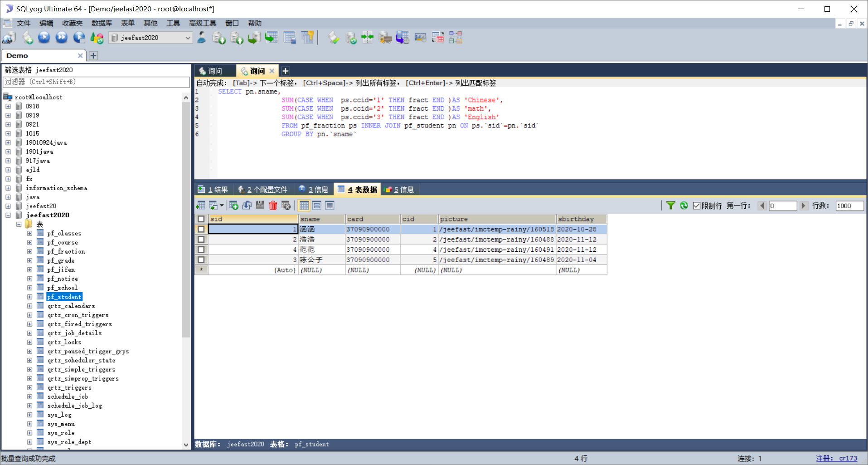The width and height of the screenshot is (868, 465).
Task: Click the red trash delete row icon
Action: click(x=273, y=206)
